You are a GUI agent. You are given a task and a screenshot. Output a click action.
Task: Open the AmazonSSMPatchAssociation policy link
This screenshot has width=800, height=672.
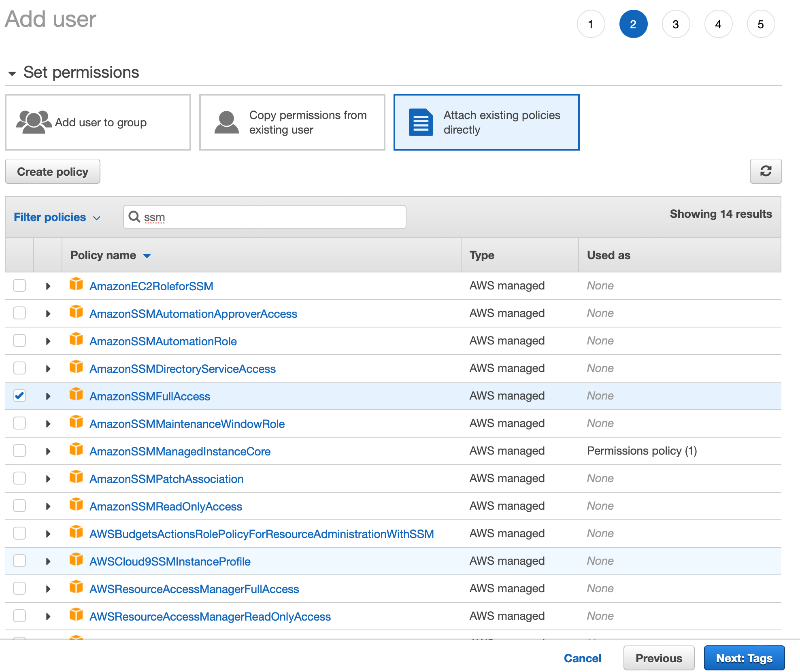coord(166,479)
